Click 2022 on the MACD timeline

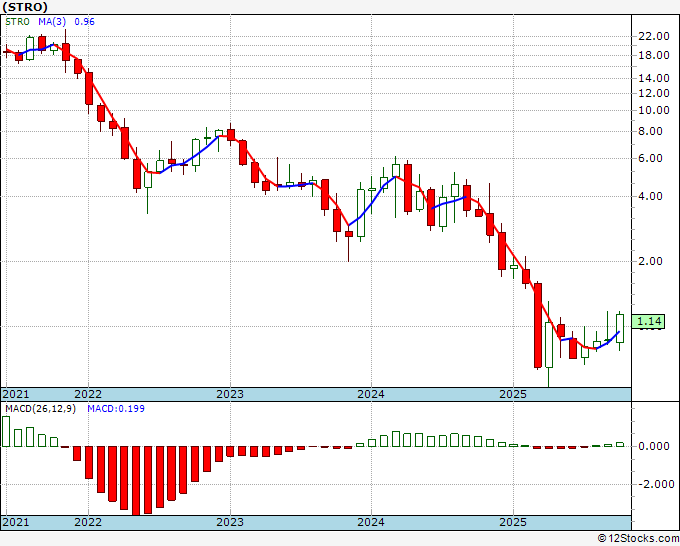(88, 522)
